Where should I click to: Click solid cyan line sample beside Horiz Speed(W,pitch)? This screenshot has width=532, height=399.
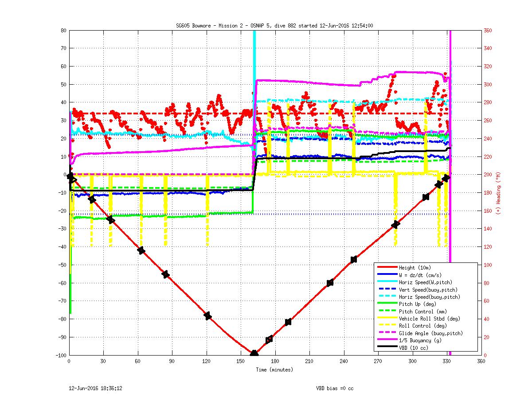(387, 282)
